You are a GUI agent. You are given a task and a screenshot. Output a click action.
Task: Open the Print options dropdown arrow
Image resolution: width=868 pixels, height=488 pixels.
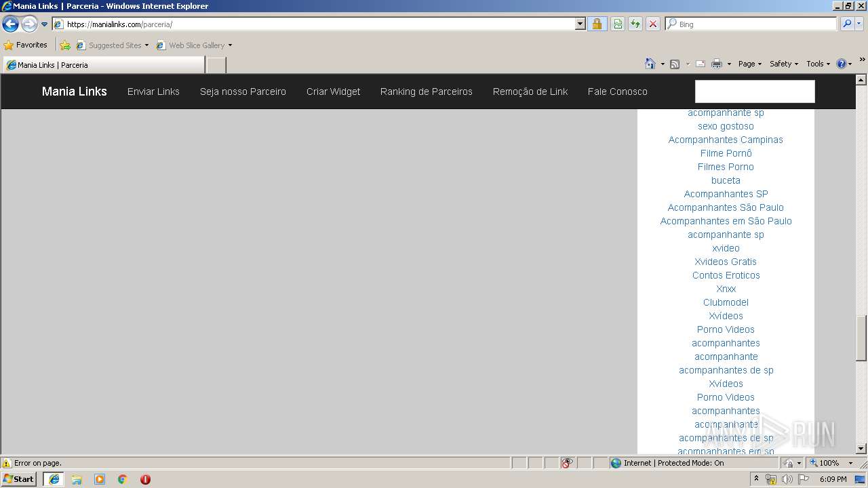729,64
